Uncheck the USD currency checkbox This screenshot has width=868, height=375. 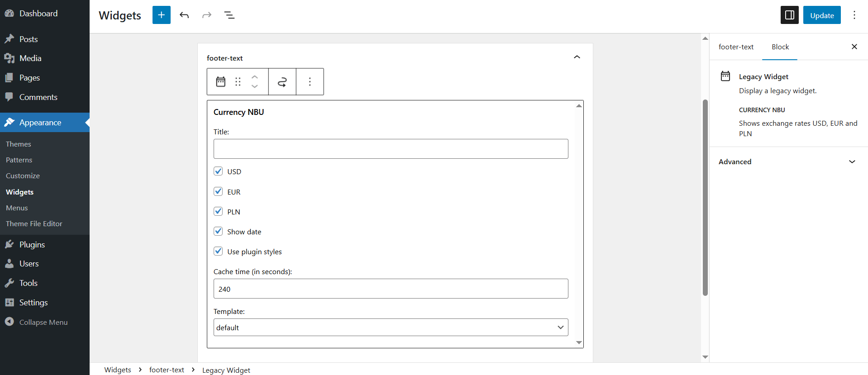pos(218,171)
